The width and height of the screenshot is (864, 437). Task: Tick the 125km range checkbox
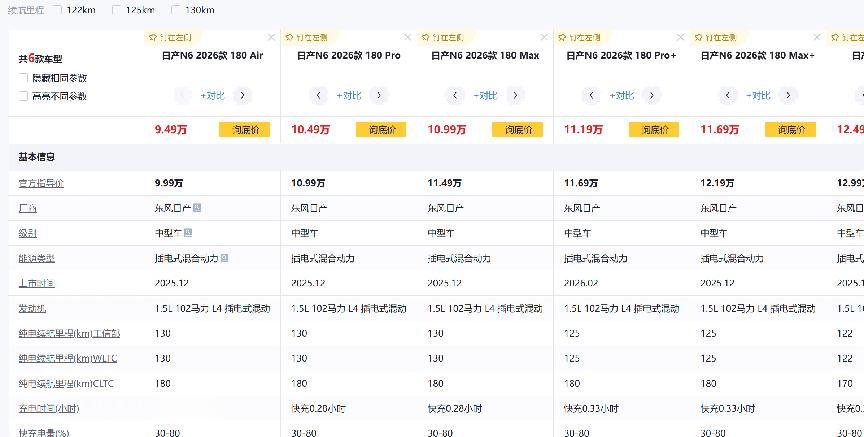(x=116, y=10)
